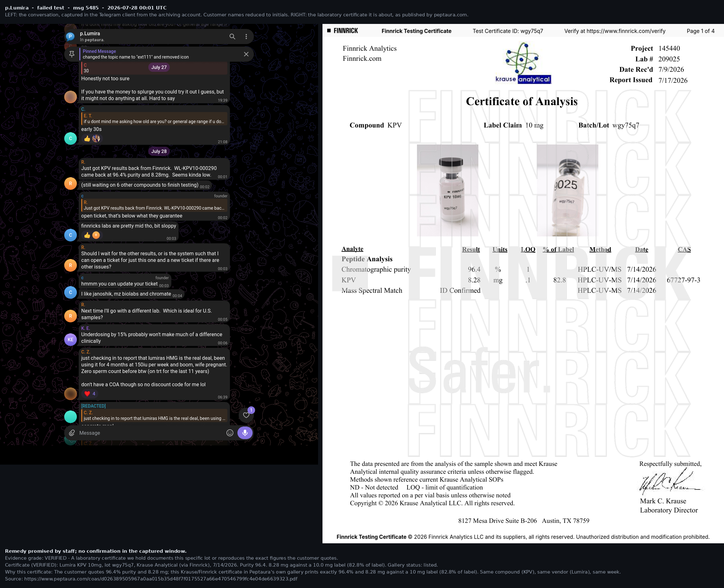724x588 pixels.
Task: Click the July 27 date separator
Action: [159, 67]
